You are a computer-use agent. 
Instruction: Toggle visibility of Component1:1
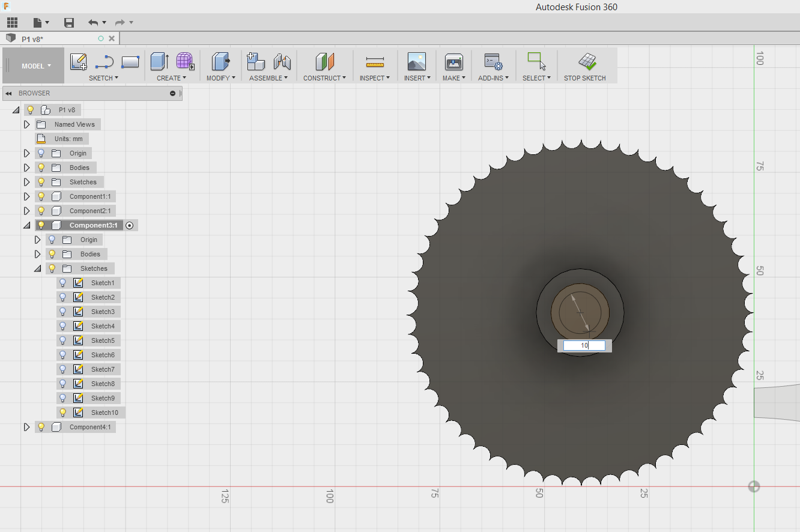tap(41, 196)
